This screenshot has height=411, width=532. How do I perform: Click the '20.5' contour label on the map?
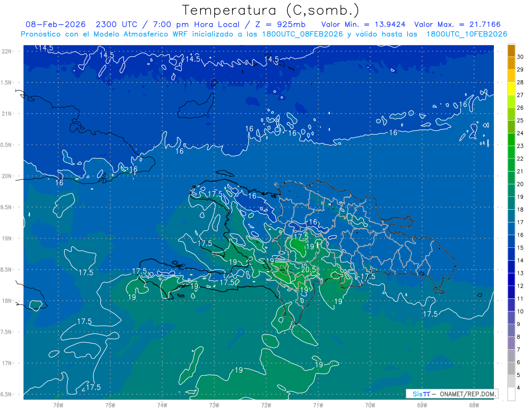click(309, 269)
